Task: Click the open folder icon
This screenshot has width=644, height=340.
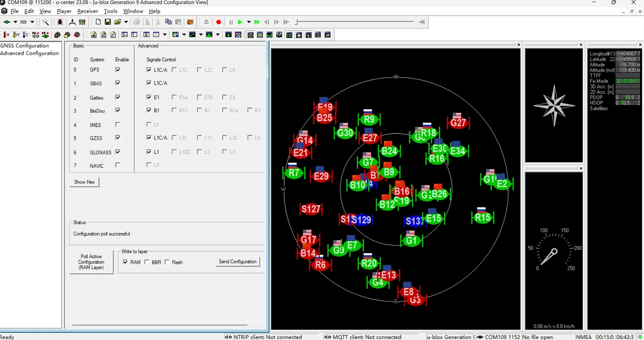Action: pyautogui.click(x=118, y=22)
